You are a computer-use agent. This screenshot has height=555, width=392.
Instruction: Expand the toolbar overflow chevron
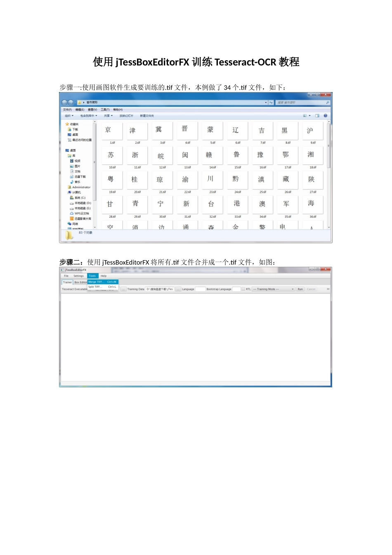328,289
